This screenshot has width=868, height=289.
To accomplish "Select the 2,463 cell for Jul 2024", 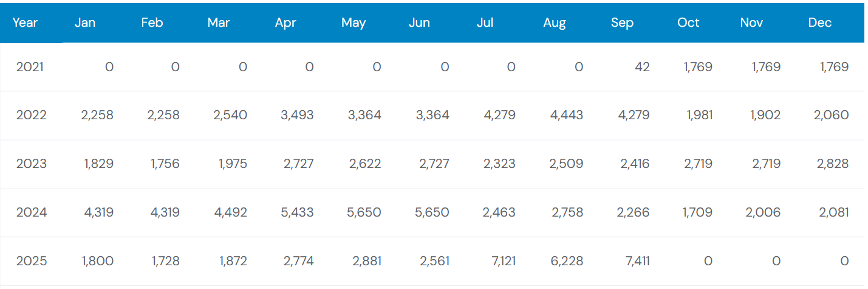I will [x=499, y=212].
